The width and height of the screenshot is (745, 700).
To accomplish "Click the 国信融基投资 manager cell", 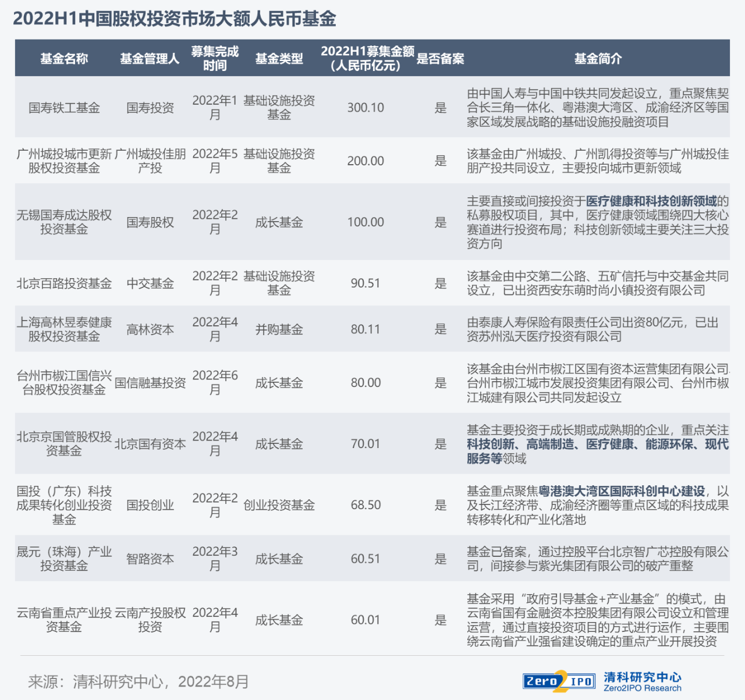I will coord(150,383).
